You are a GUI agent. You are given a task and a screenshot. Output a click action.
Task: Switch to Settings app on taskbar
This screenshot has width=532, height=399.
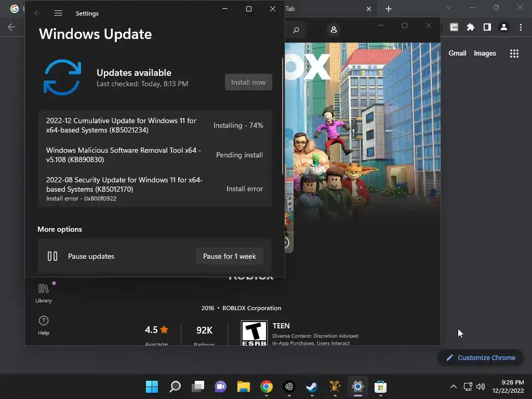[357, 387]
